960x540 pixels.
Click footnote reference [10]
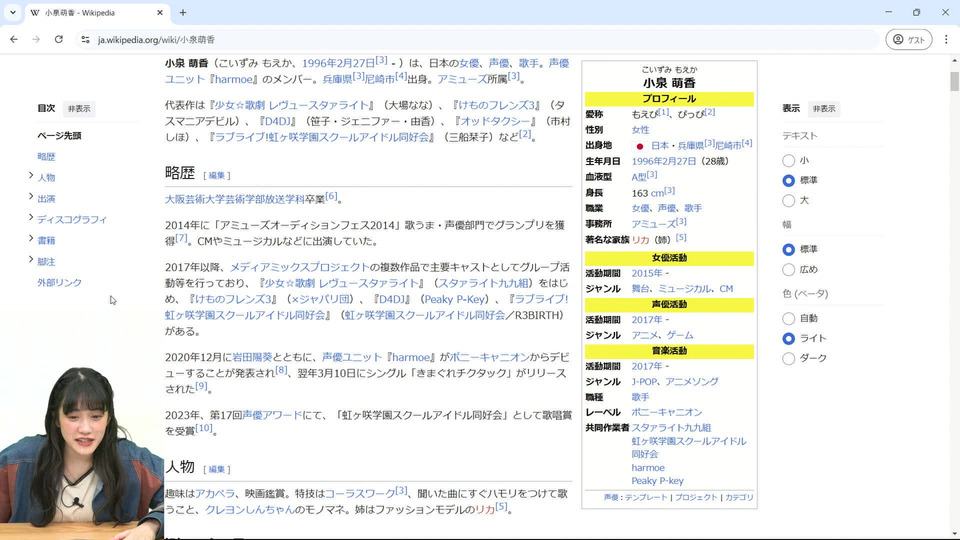pos(204,428)
